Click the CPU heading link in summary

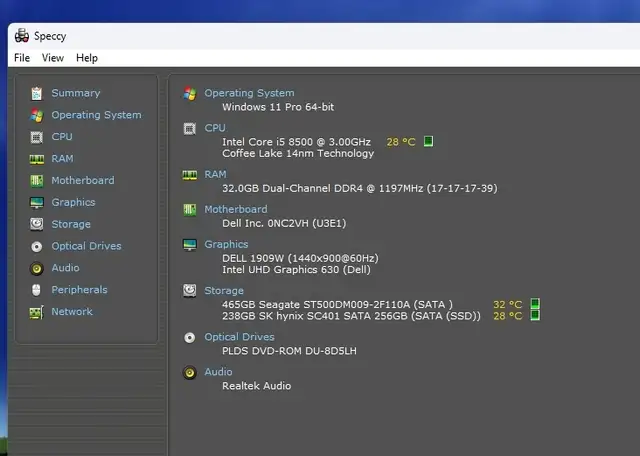pyautogui.click(x=215, y=128)
